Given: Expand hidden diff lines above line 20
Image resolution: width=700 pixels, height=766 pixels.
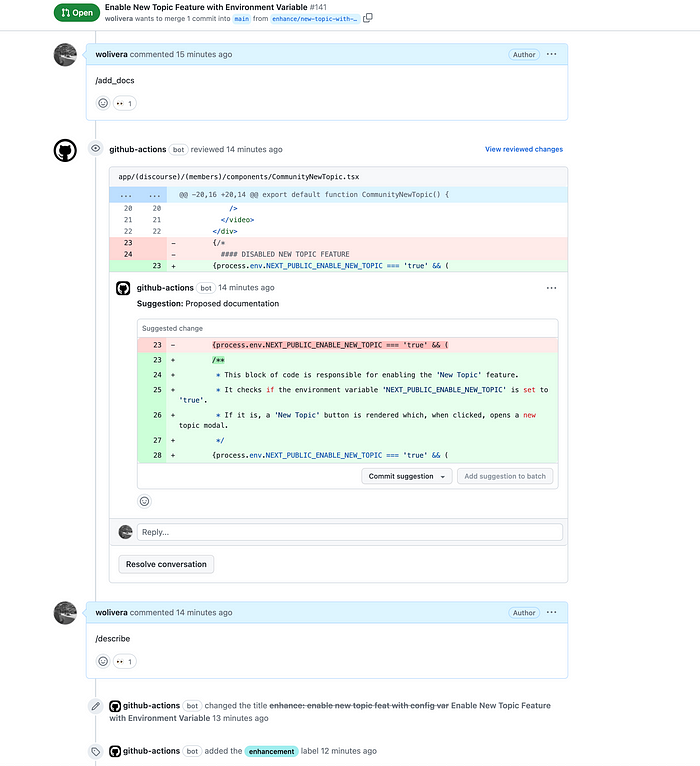Looking at the screenshot, I should [138, 194].
